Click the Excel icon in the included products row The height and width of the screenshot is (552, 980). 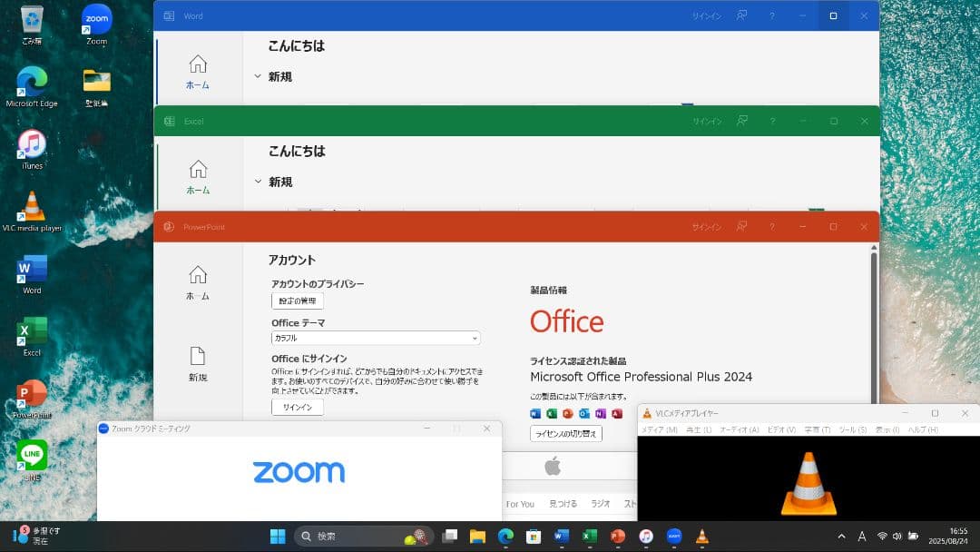tap(551, 413)
